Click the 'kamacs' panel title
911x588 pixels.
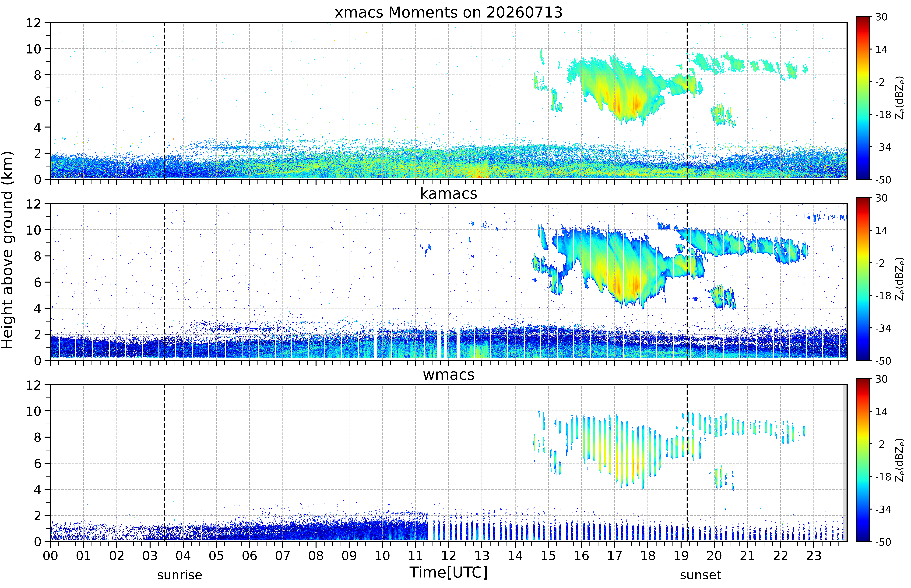click(x=448, y=194)
